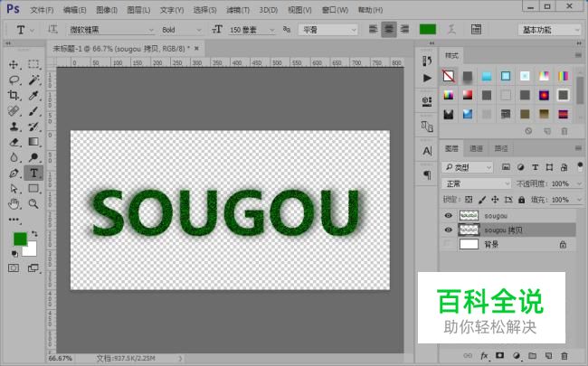The image size is (588, 366).
Task: Select the Magic Wand tool
Action: (33, 80)
